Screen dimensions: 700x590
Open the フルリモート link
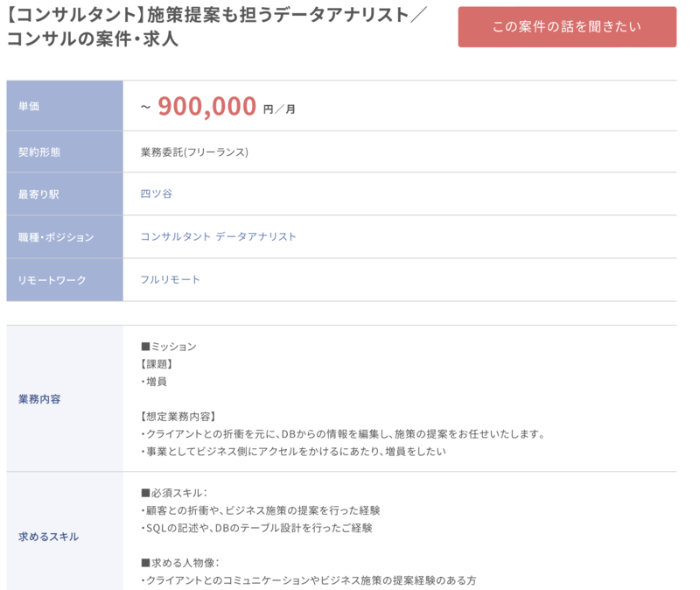(171, 279)
